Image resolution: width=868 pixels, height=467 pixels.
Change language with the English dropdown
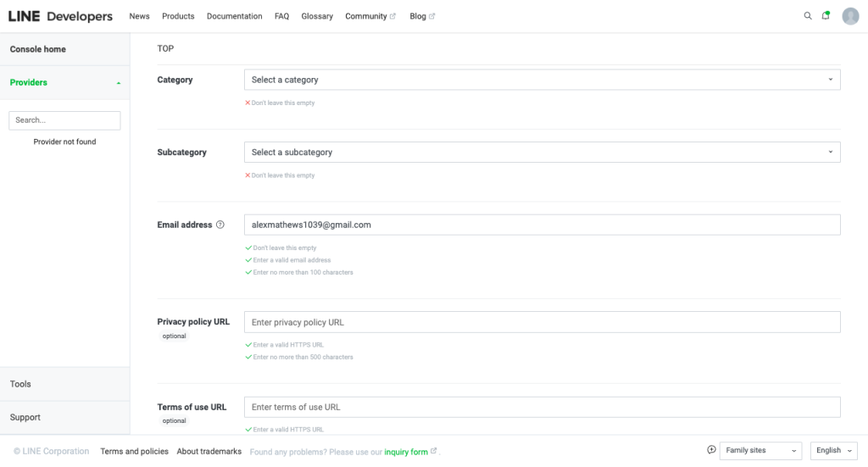(x=833, y=451)
